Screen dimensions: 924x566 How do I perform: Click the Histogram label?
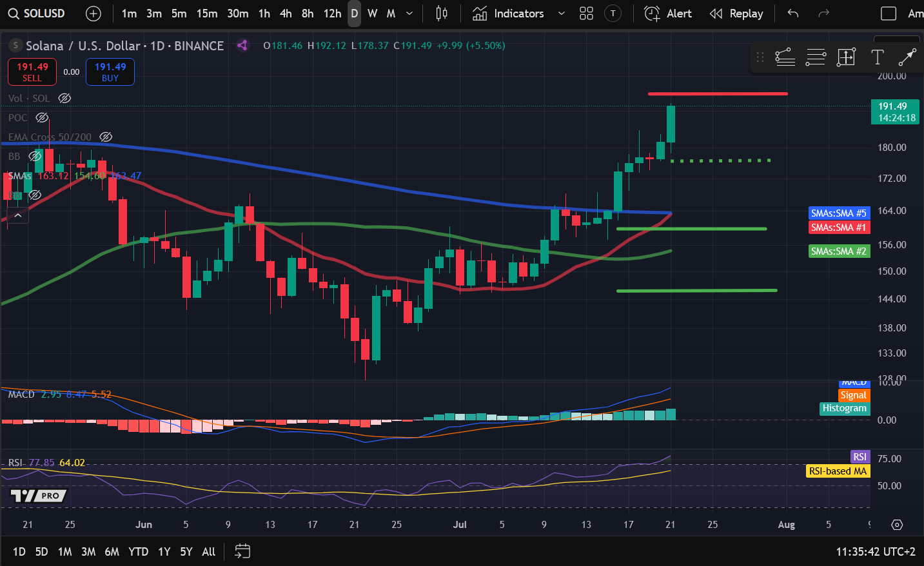click(845, 408)
